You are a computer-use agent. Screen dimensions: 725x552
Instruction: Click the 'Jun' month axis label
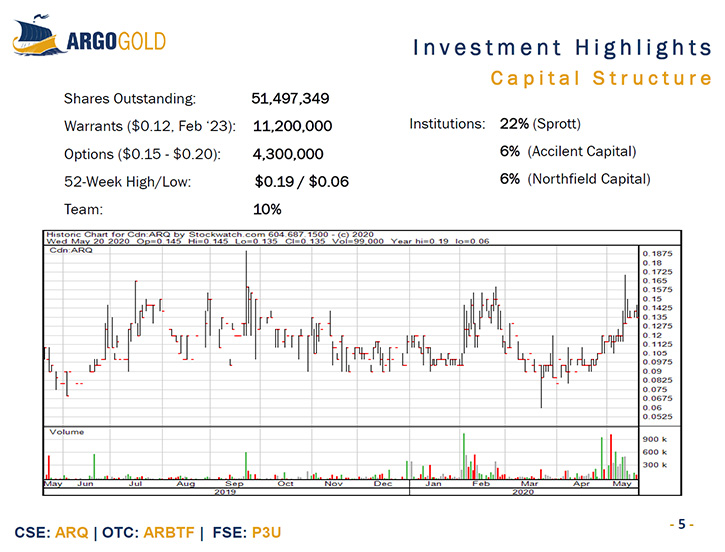(85, 484)
